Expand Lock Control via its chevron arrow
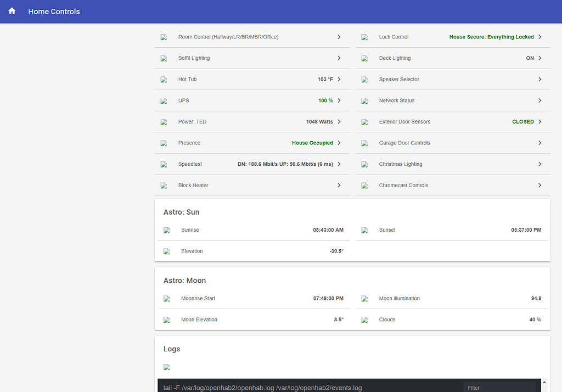This screenshot has height=392, width=562. (541, 37)
